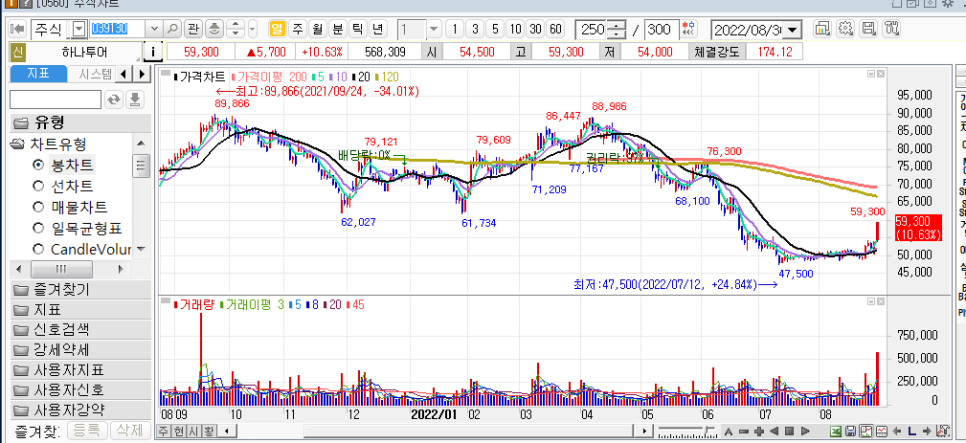Screen dimensions: 966x443
Task: Open chart settings gear icon
Action: 845,28
